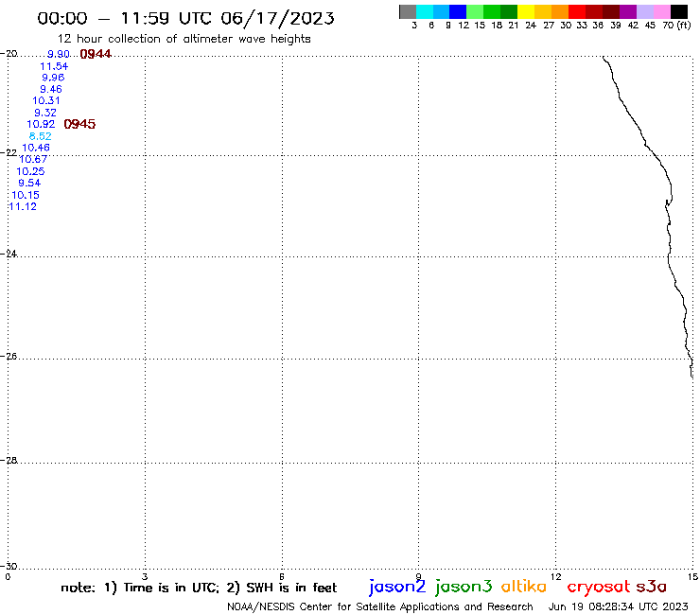The height and width of the screenshot is (615, 700).
Task: Click the s3a satellite legend label
Action: [x=651, y=586]
